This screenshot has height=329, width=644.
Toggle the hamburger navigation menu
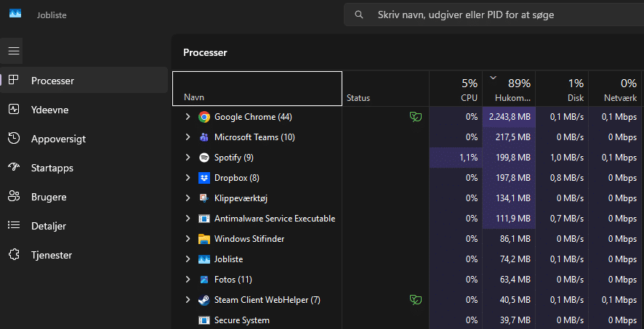coord(14,50)
